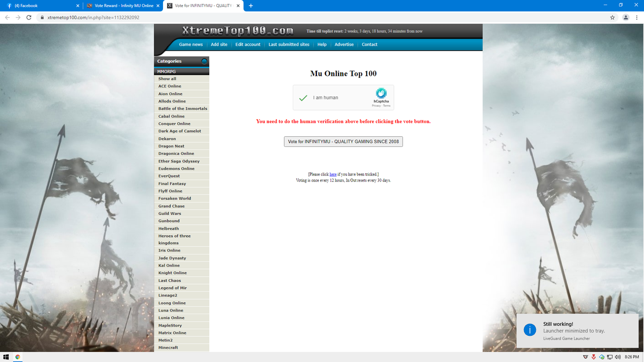This screenshot has width=644, height=362.
Task: Click the taskbar clock showing 8:26 PM
Action: [631, 357]
